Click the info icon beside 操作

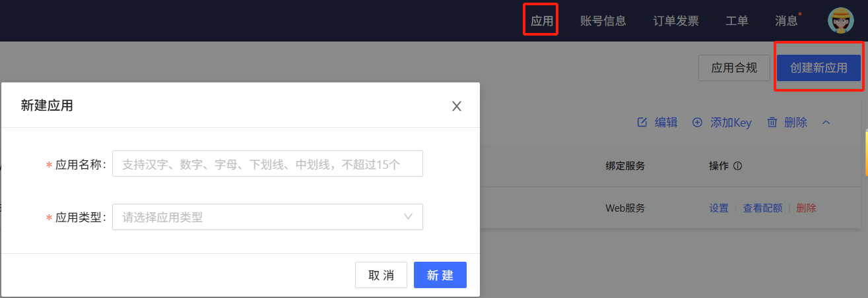(x=737, y=166)
